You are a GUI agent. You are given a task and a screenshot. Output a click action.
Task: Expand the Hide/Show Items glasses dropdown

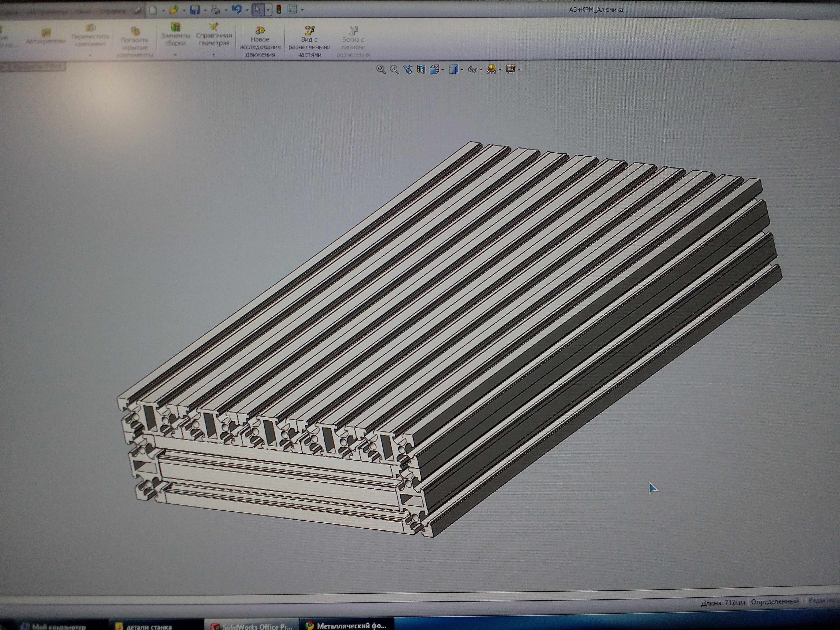(x=481, y=70)
